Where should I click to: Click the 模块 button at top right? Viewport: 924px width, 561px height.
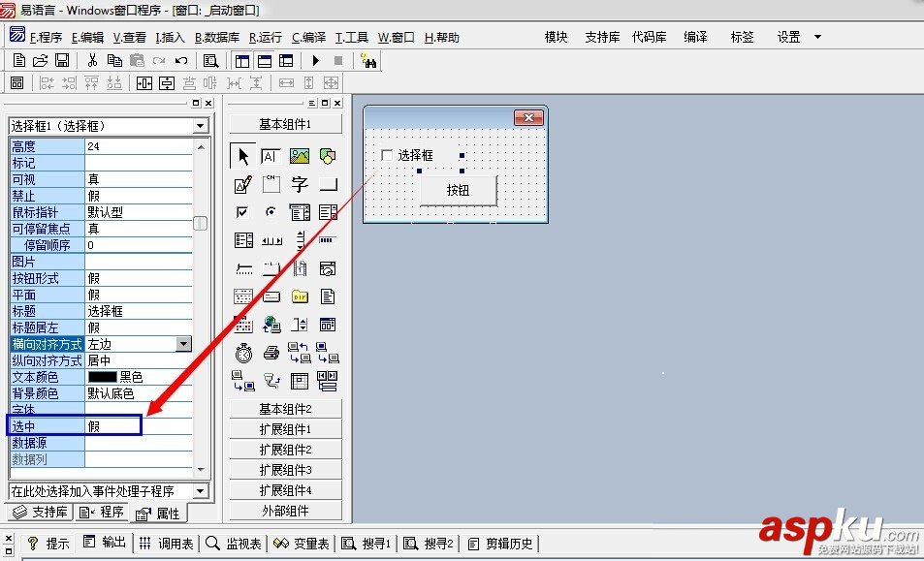pyautogui.click(x=556, y=37)
